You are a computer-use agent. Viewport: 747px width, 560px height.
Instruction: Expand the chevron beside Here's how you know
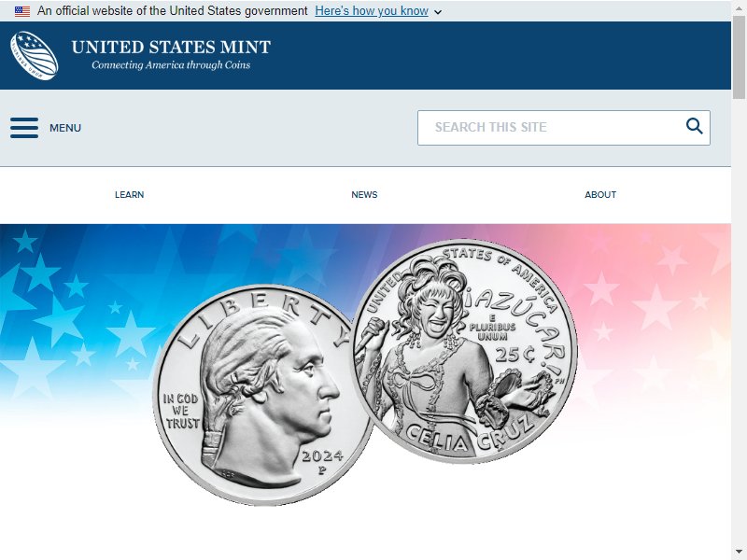click(438, 12)
